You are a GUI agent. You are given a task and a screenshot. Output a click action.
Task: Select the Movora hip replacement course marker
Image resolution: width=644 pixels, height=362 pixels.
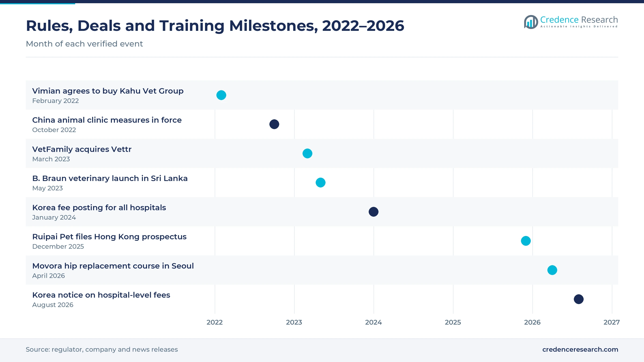tap(552, 270)
